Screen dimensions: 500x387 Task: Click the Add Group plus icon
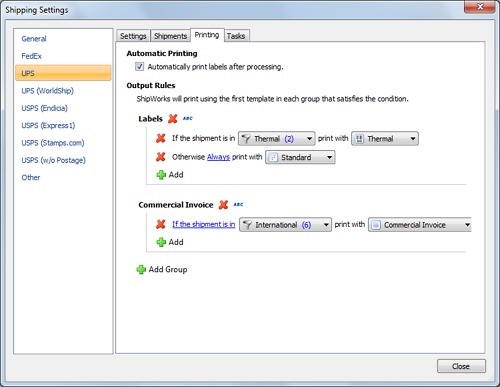tap(141, 269)
